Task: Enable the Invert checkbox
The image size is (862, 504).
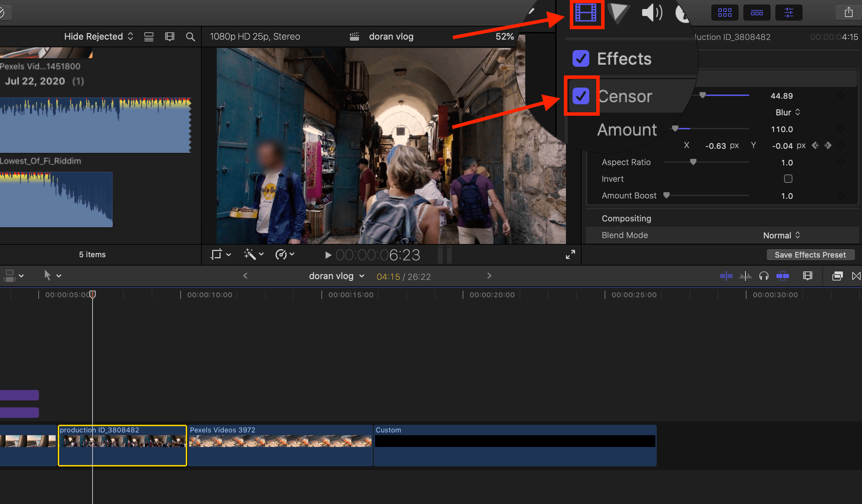Action: [x=788, y=179]
